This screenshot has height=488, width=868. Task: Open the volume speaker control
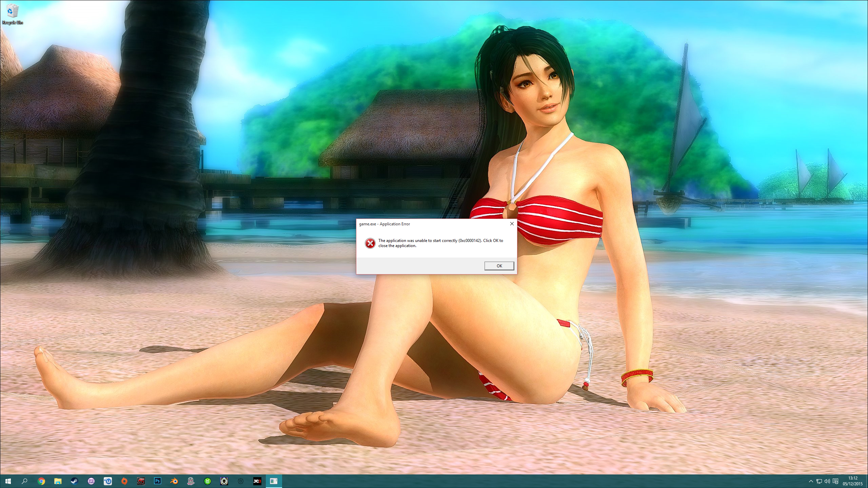[x=827, y=481]
